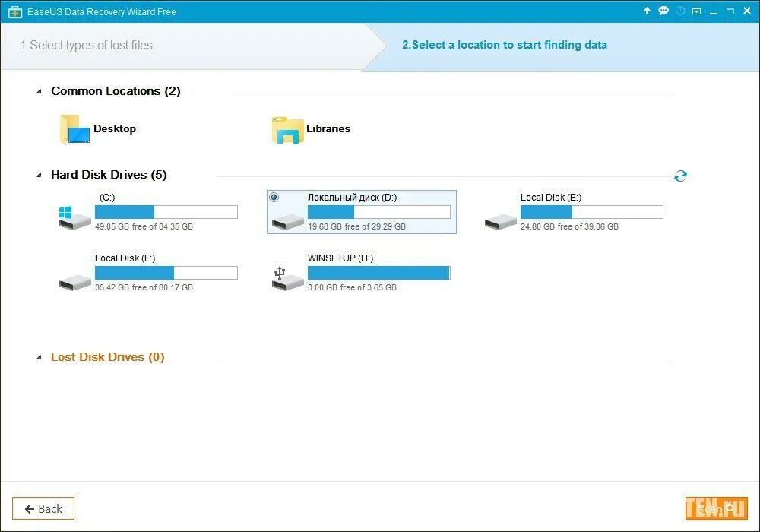Click the Windows system drive (C:) icon

pos(74,217)
